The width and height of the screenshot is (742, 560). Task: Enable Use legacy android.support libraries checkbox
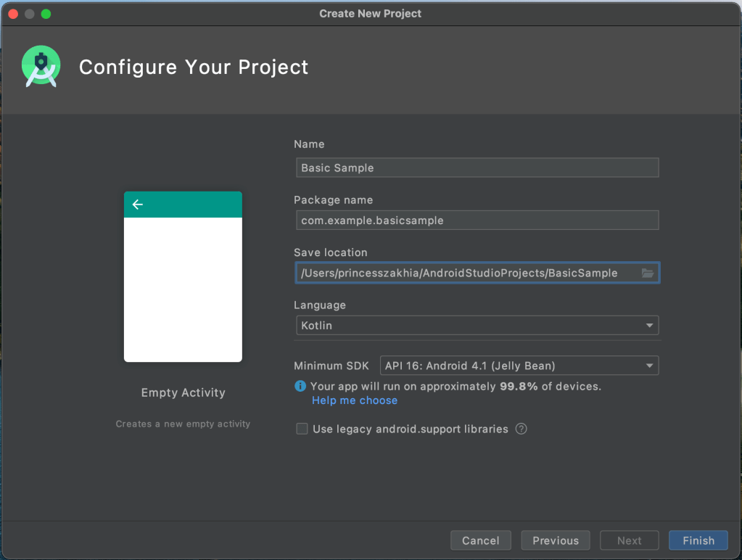(302, 429)
